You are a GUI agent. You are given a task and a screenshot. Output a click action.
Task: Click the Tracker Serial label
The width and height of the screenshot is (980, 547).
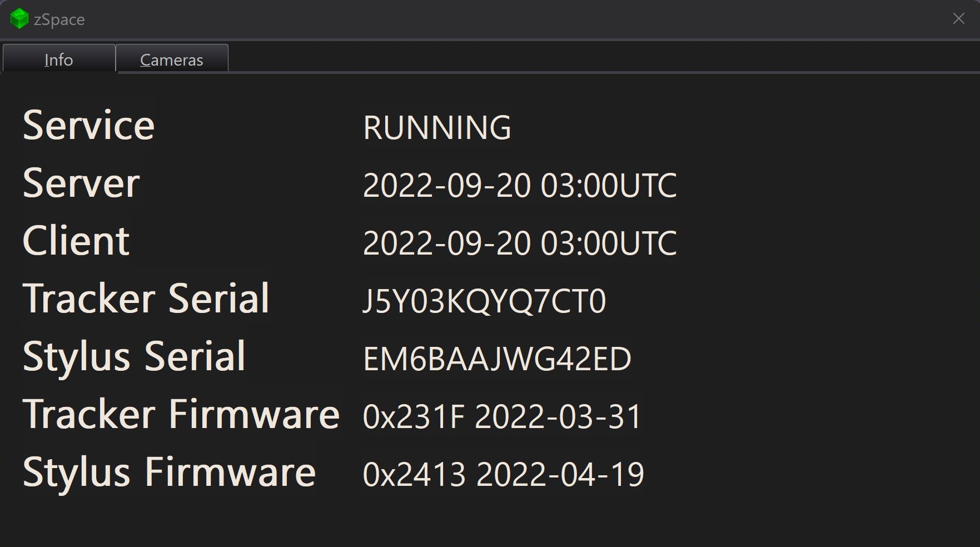pyautogui.click(x=146, y=299)
